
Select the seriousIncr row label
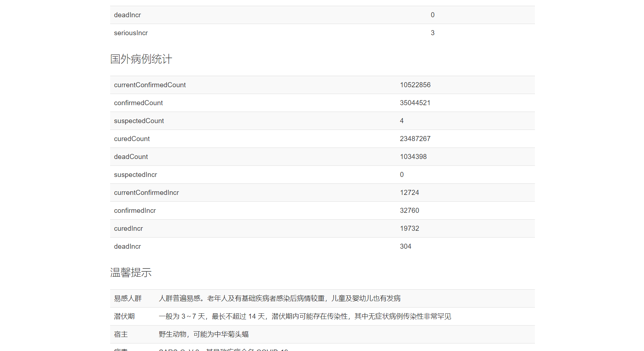(131, 33)
